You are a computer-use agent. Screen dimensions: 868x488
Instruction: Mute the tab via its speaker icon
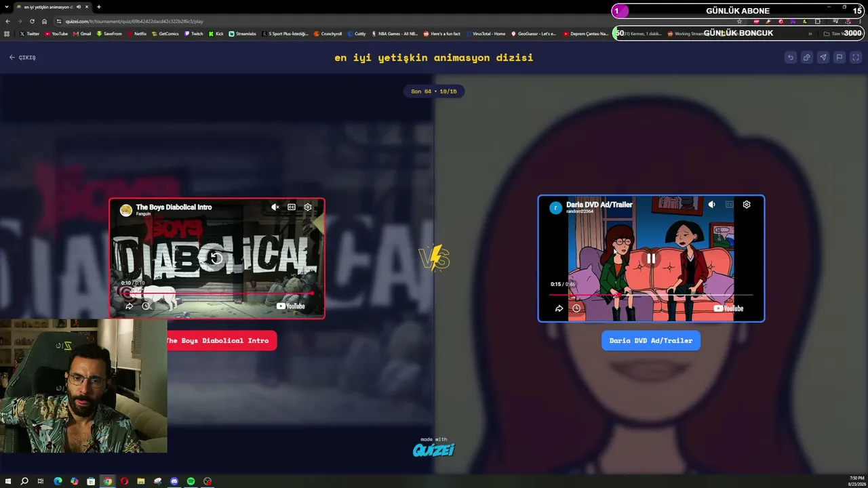pos(79,7)
